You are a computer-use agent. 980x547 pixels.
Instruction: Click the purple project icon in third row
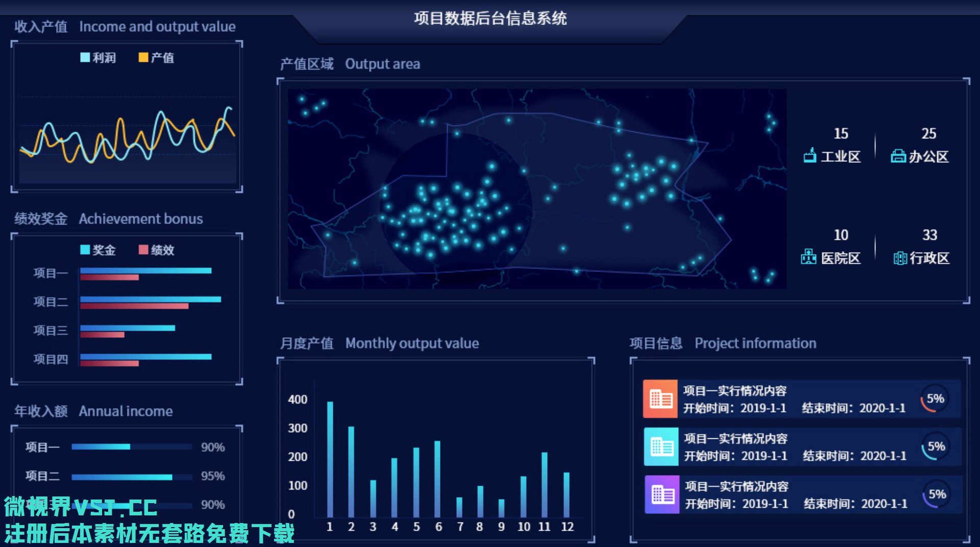pyautogui.click(x=662, y=494)
